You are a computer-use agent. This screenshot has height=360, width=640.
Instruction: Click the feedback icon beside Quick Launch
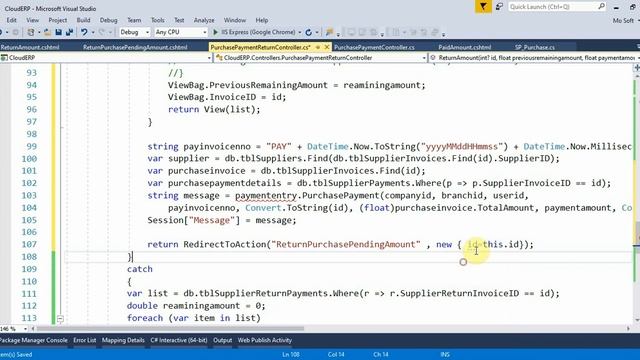coord(499,7)
